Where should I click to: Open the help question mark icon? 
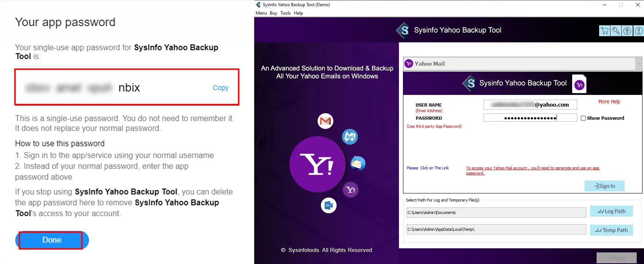coord(627,31)
